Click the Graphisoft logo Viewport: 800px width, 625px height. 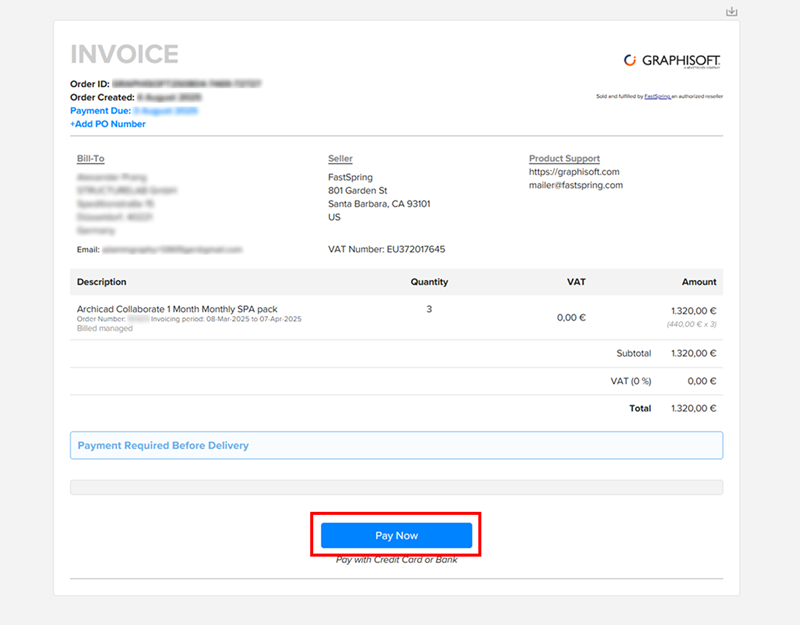pyautogui.click(x=672, y=61)
